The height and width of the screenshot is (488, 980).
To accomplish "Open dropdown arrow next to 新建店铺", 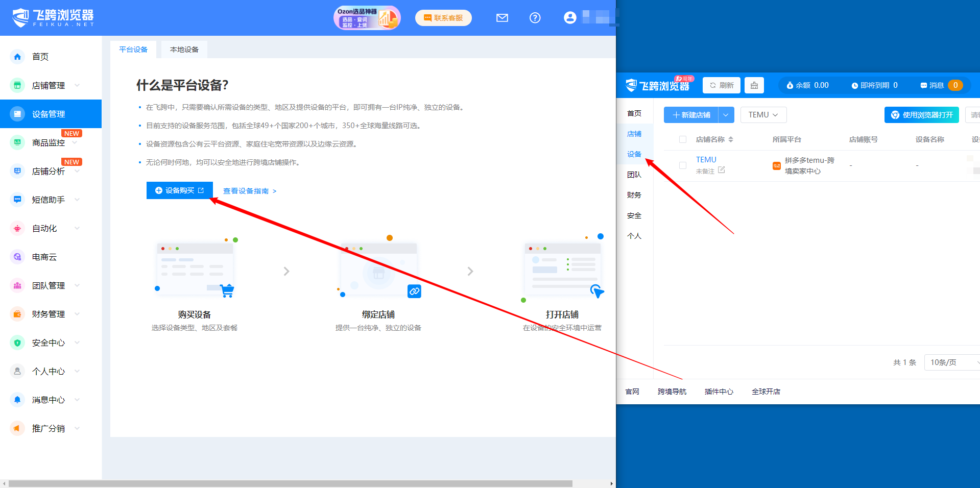I will 726,115.
